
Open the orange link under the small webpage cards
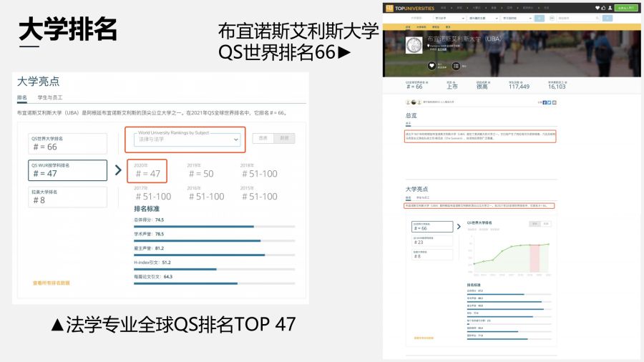tap(424, 338)
